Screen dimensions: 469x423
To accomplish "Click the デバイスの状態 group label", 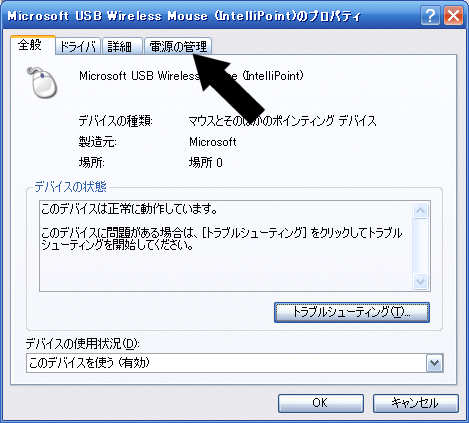I will pos(71,187).
